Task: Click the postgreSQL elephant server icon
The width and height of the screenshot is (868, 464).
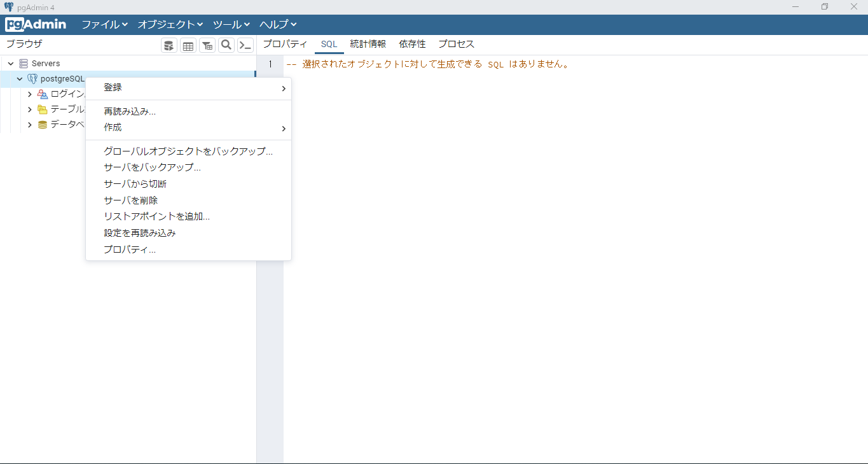Action: point(32,79)
